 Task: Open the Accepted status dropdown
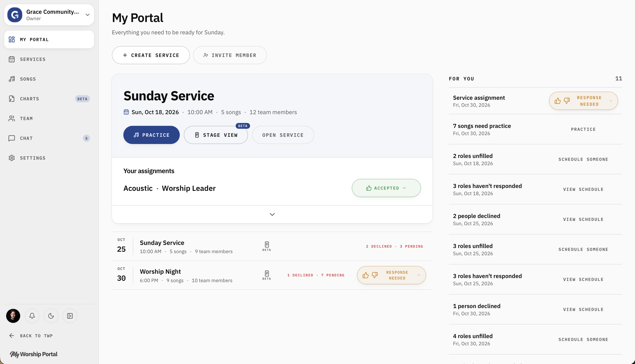click(386, 188)
